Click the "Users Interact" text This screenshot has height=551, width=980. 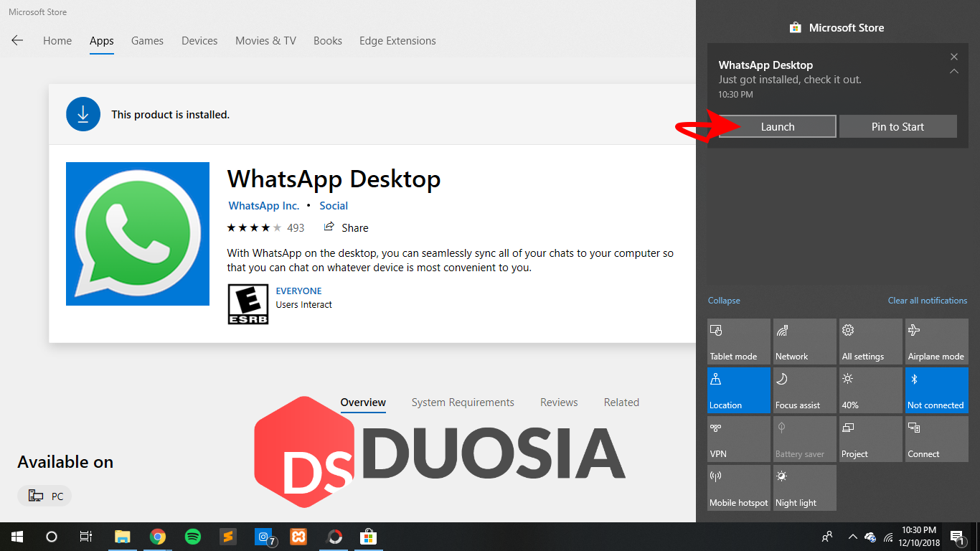coord(304,305)
